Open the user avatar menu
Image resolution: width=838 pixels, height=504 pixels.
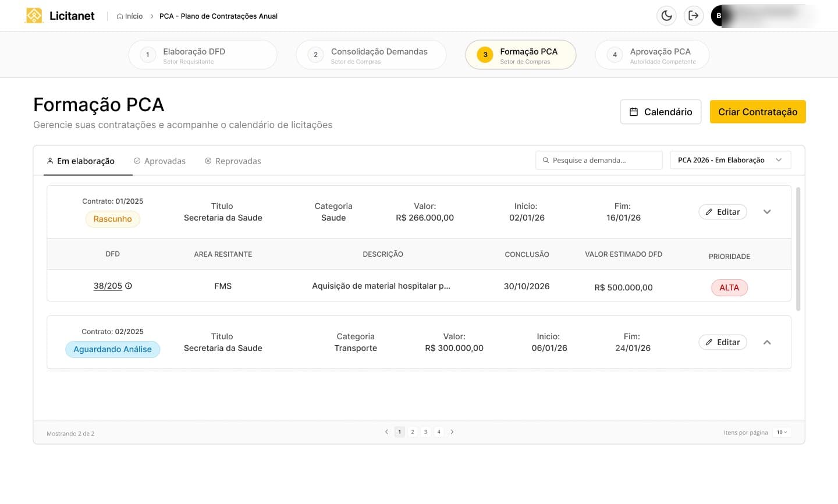click(719, 16)
